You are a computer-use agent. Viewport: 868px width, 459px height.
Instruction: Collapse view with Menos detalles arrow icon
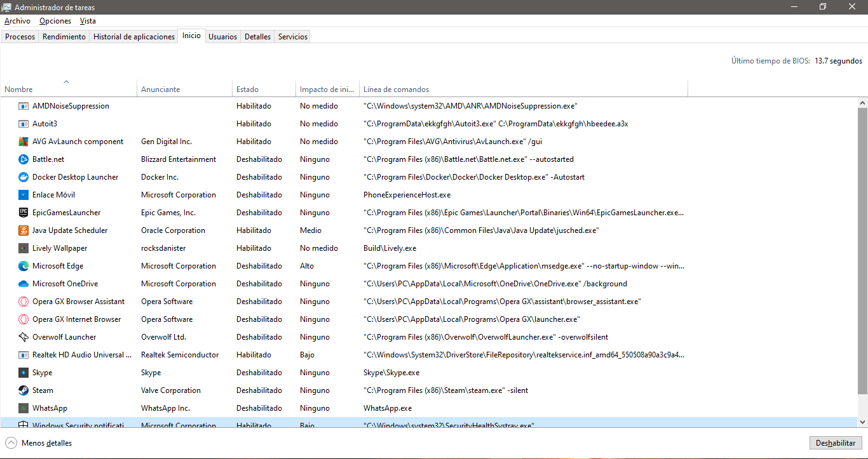(x=11, y=443)
